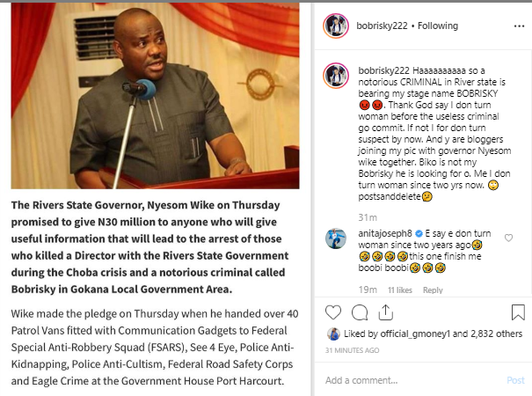Image resolution: width=532 pixels, height=396 pixels.
Task: Open anitajoseph8's profile avatar
Action: click(336, 238)
